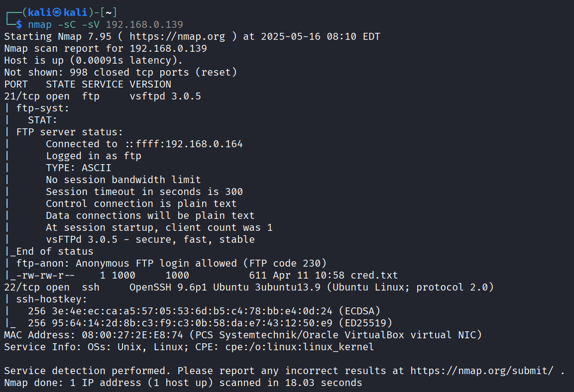
Task: Click the Session timeout 300 line
Action: (144, 192)
